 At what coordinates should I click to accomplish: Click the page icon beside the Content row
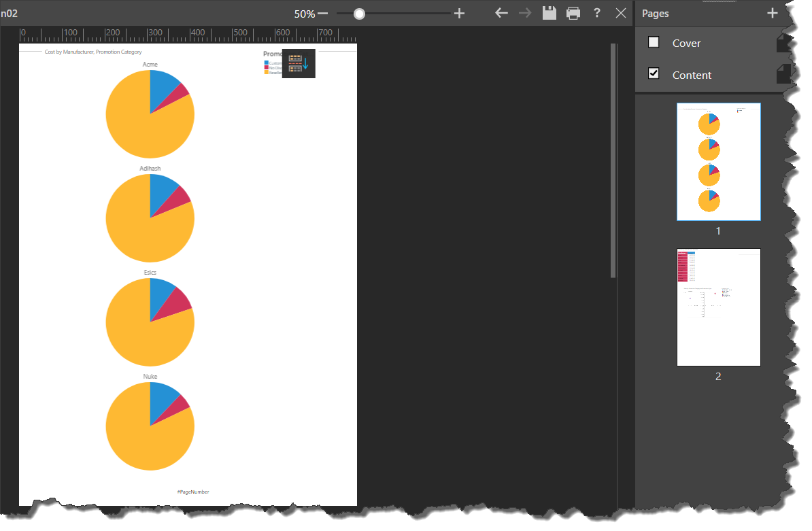point(783,74)
